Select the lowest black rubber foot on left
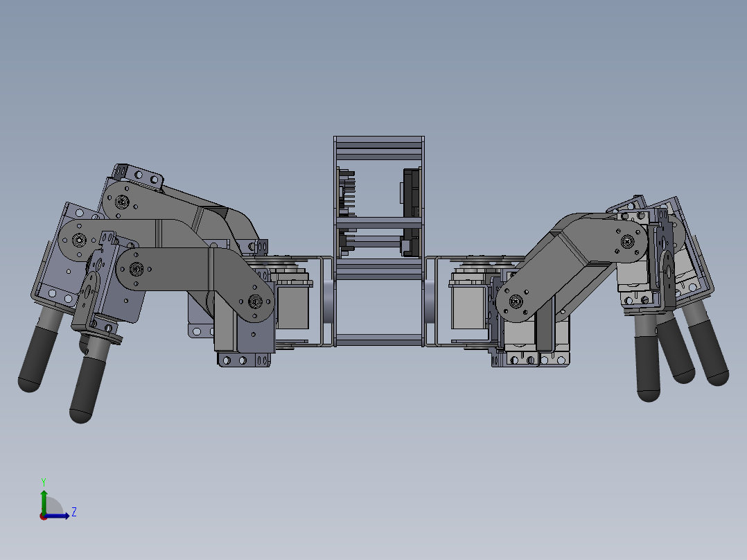The width and height of the screenshot is (747, 560). 86,390
